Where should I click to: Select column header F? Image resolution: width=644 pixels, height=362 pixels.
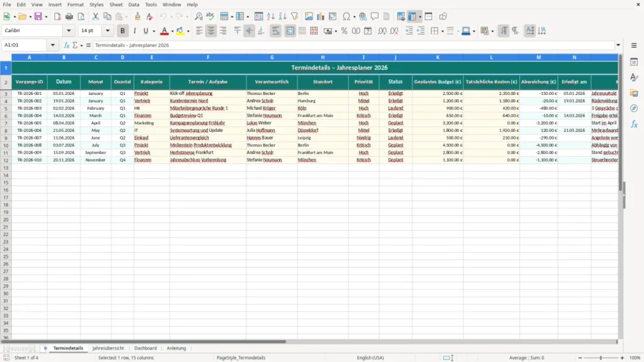208,57
